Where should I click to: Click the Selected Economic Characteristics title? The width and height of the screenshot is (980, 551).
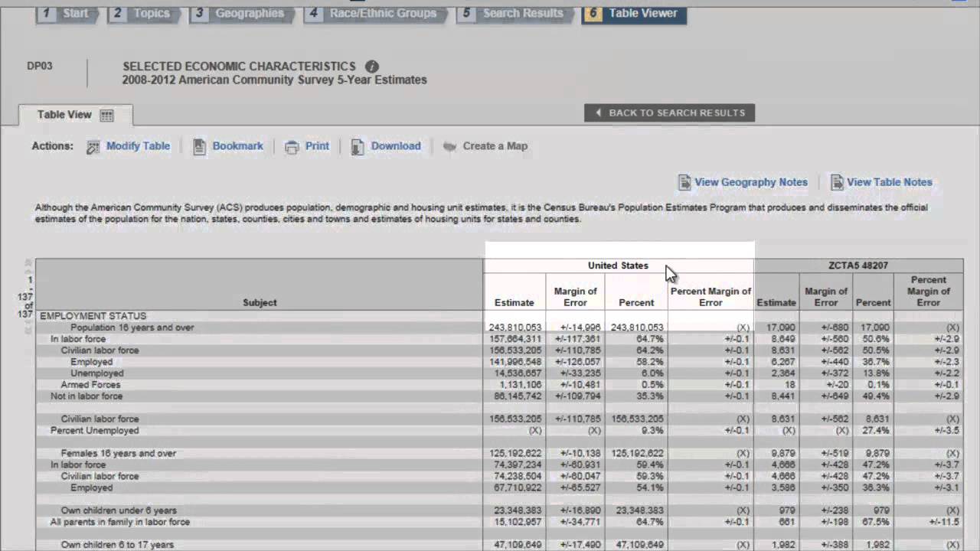[x=239, y=67]
